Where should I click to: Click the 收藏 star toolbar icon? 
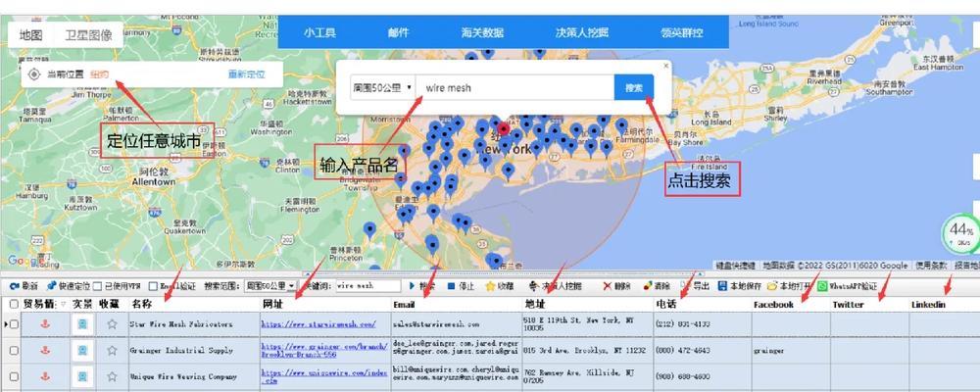click(x=490, y=286)
